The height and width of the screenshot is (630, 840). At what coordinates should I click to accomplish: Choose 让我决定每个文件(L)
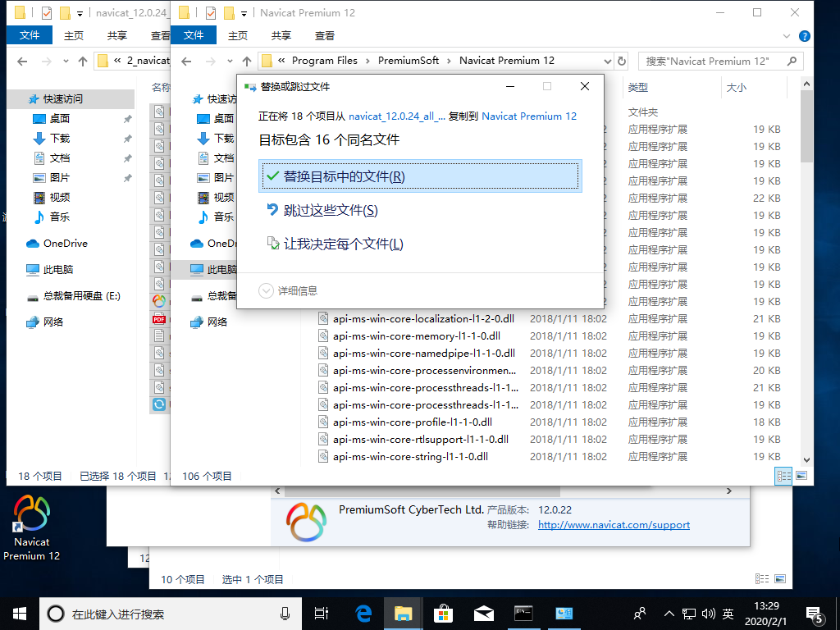point(420,244)
